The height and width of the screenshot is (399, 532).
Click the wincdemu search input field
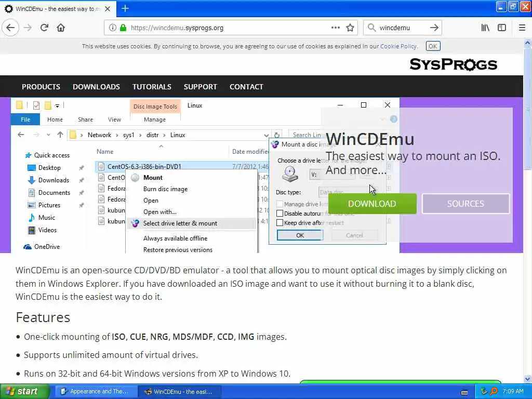[x=402, y=28]
